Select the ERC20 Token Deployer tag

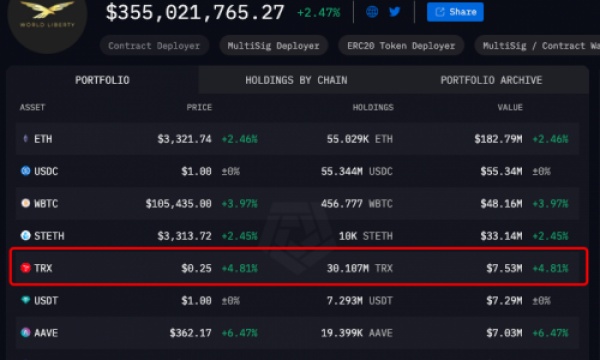[x=401, y=46]
